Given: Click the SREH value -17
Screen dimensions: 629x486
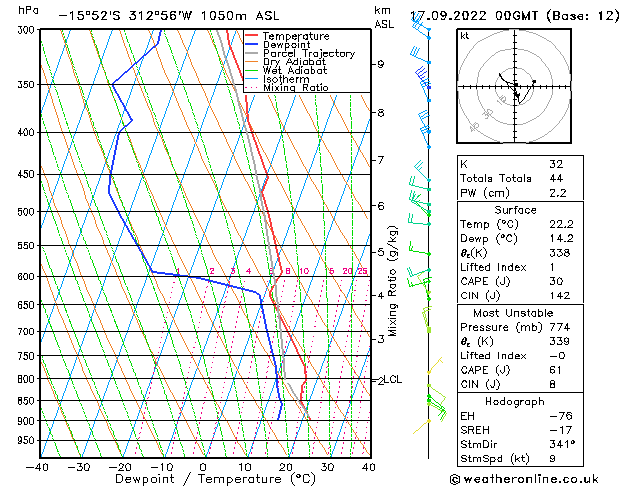Looking at the screenshot, I should 561,430.
